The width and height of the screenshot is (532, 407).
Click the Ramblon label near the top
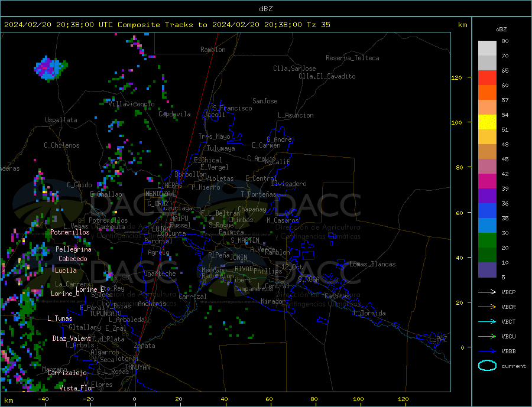tap(213, 50)
